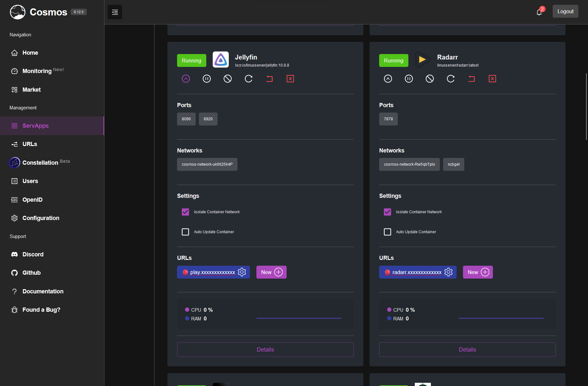
Task: Stop the Jellyfin container
Action: pos(228,78)
